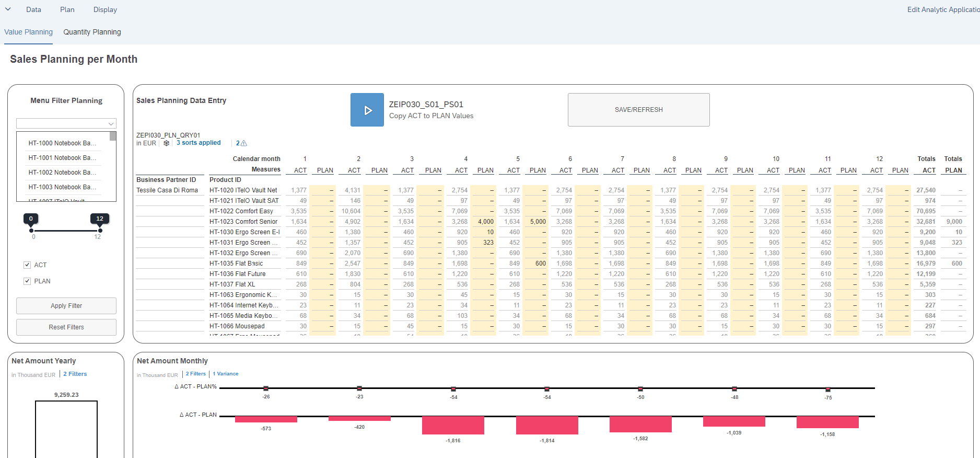980x458 pixels.
Task: Open the Data menu
Action: [x=33, y=10]
